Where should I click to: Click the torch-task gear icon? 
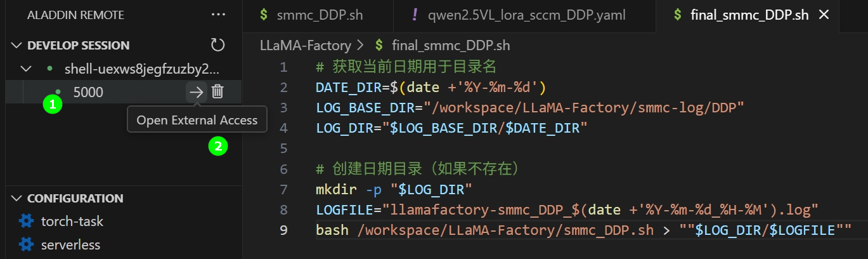[26, 222]
